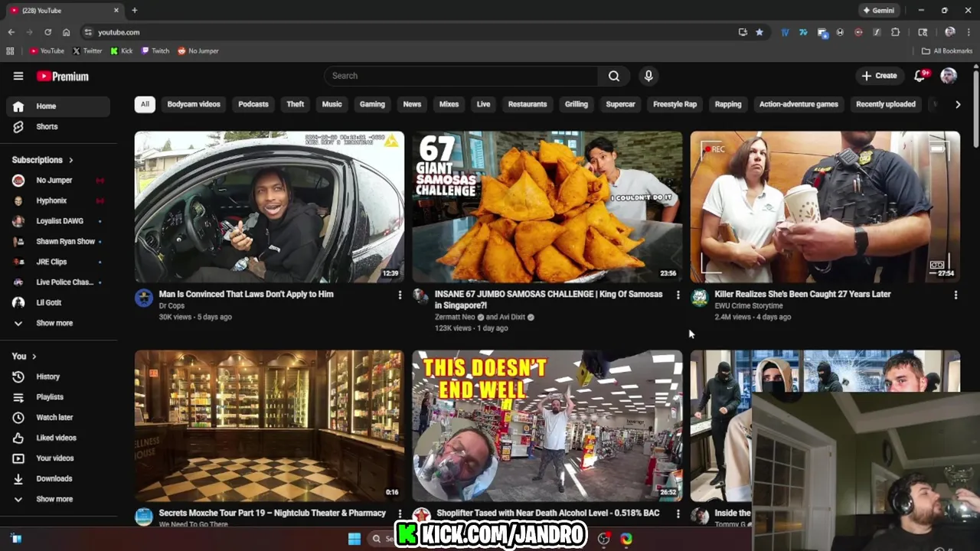Image resolution: width=980 pixels, height=551 pixels.
Task: Open more options for Dr Cops video
Action: tap(399, 295)
